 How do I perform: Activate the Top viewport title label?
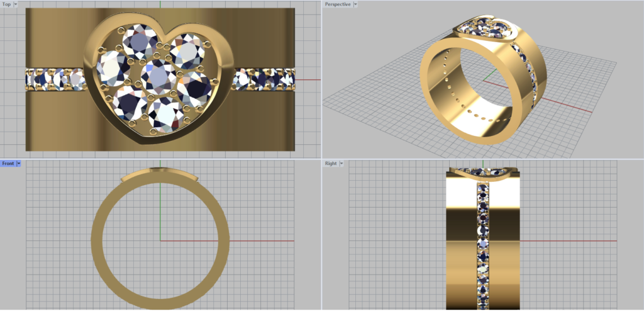point(6,4)
